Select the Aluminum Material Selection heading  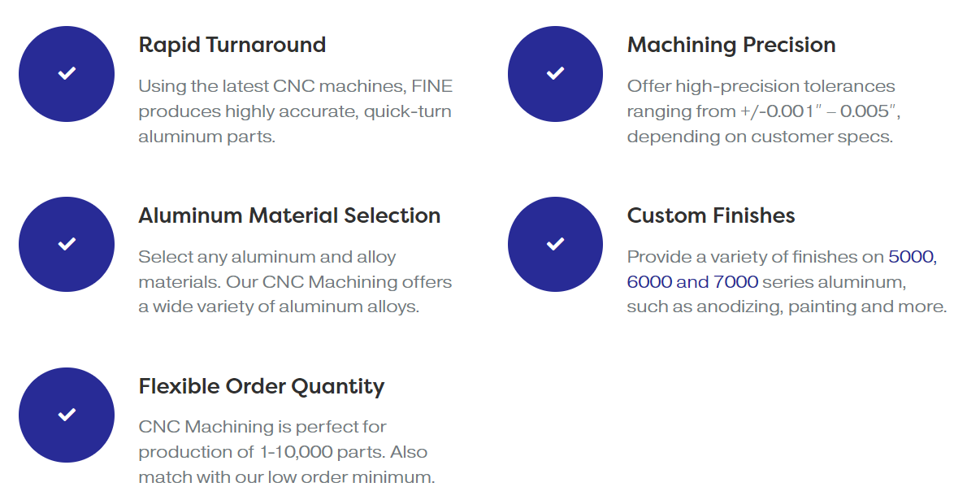point(289,215)
